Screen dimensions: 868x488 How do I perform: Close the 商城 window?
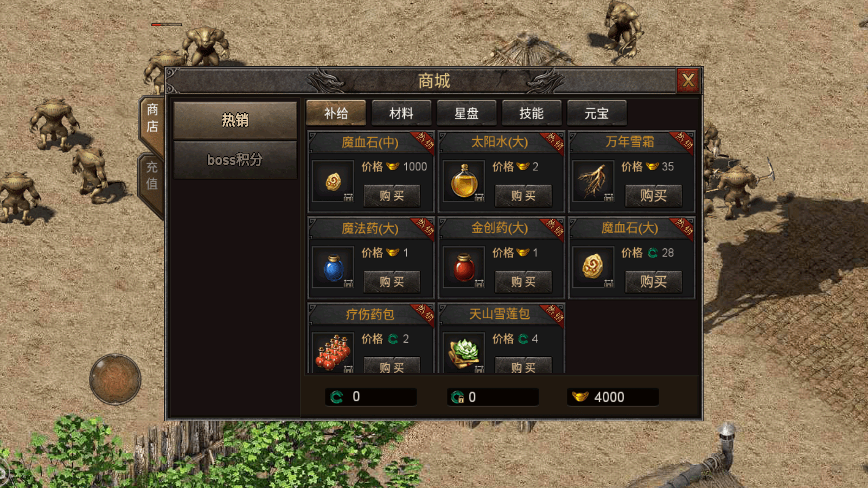point(688,81)
